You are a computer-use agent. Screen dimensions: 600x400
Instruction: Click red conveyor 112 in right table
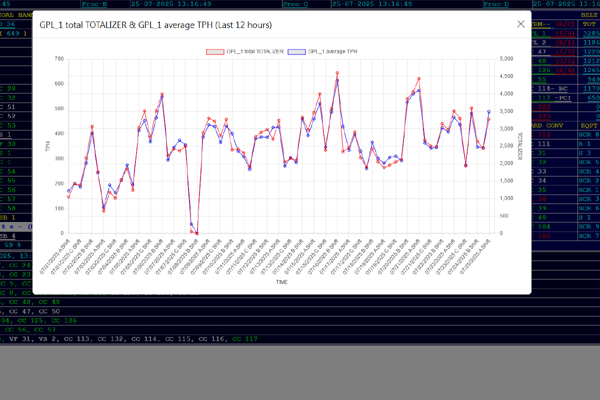tap(544, 135)
